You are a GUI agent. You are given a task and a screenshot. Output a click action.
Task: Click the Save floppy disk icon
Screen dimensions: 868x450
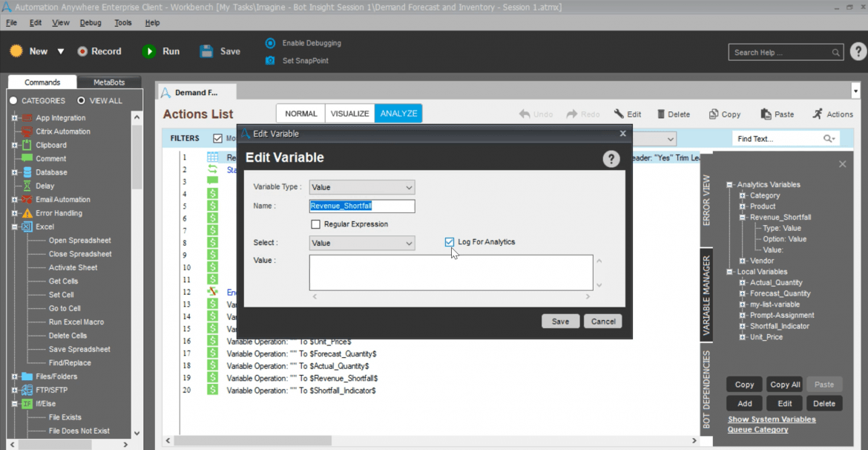[206, 51]
